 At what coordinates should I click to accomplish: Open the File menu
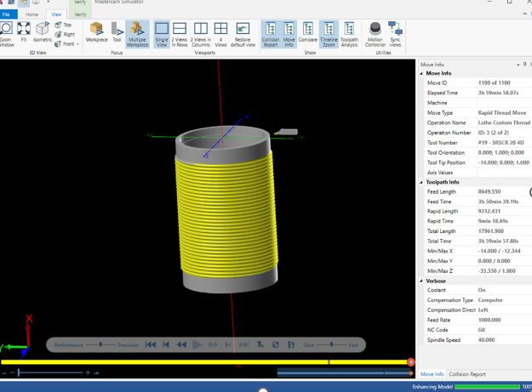(x=9, y=14)
